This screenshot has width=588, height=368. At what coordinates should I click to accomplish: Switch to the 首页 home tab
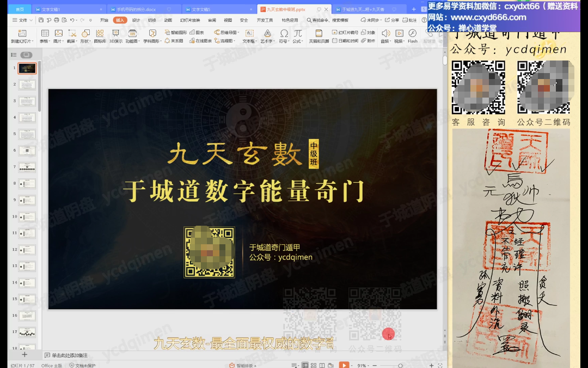pos(20,9)
